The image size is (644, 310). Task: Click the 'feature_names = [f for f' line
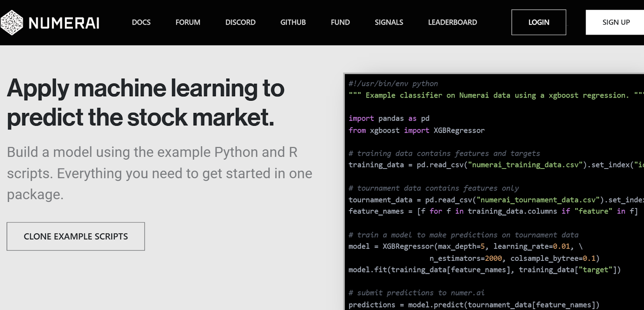point(493,211)
